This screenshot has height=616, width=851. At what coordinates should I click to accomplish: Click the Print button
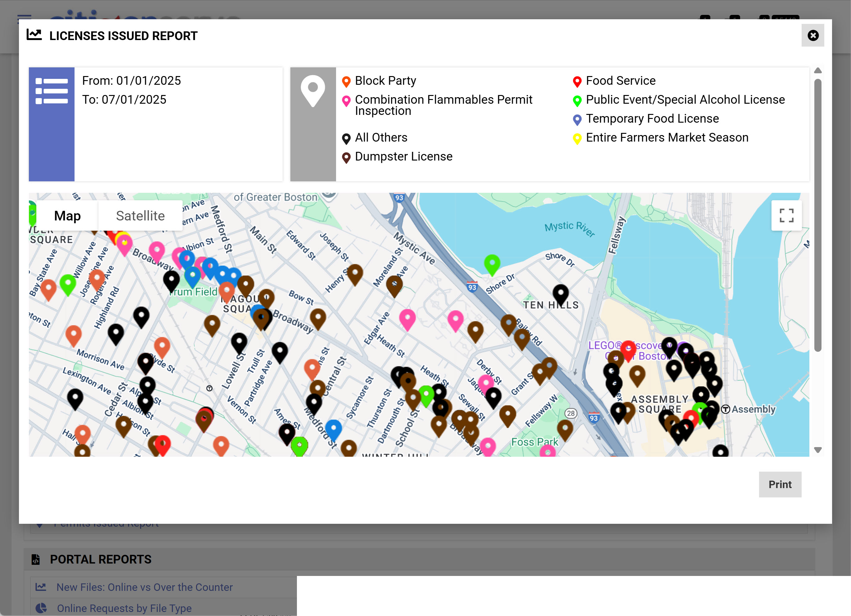coord(780,484)
